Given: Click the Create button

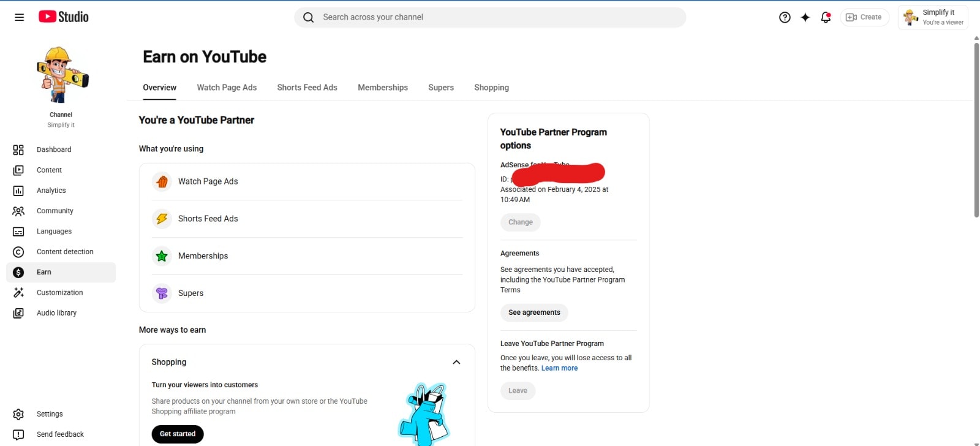Looking at the screenshot, I should [x=864, y=17].
